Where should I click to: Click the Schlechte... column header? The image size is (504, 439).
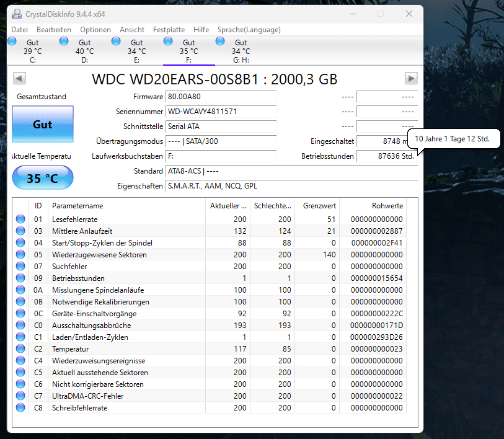[273, 206]
